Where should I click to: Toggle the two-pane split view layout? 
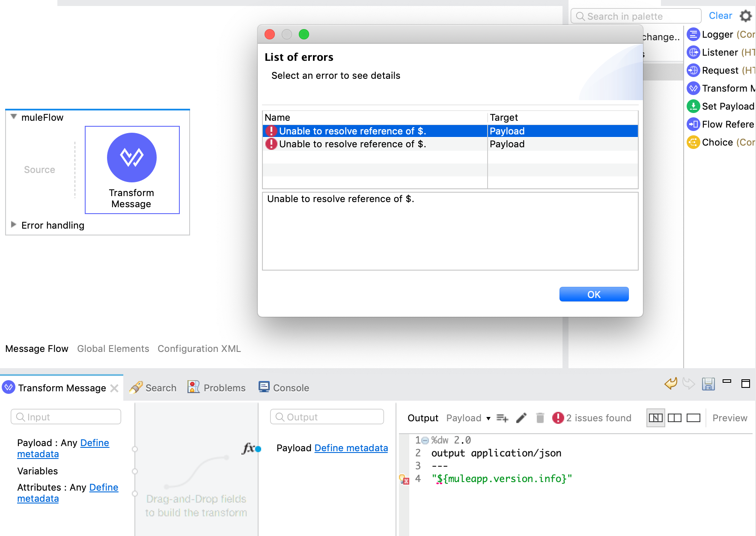pos(674,418)
